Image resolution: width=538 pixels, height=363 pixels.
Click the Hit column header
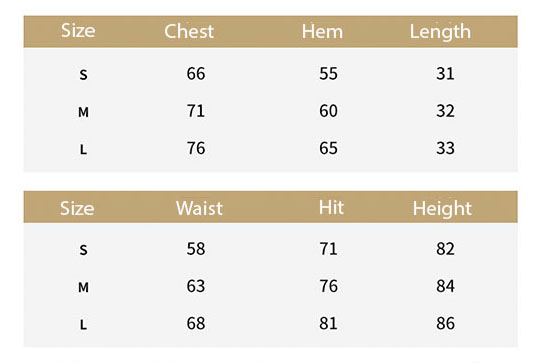pyautogui.click(x=331, y=208)
